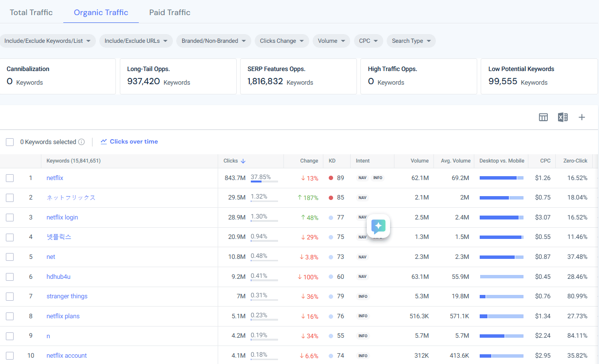The width and height of the screenshot is (599, 364).
Task: Click NAV intent badge for netflix row
Action: click(362, 178)
